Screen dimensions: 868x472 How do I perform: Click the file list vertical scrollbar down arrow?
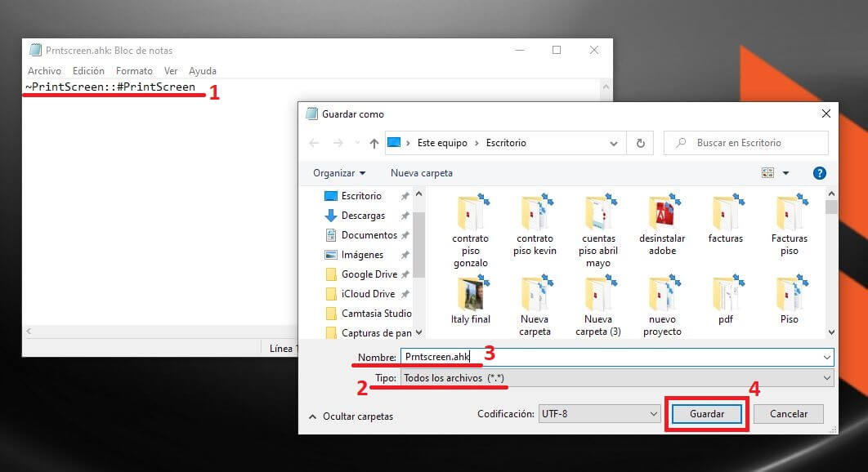coord(831,332)
